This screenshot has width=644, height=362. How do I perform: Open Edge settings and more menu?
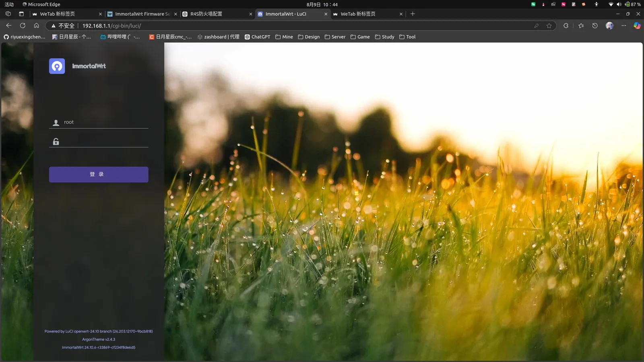(x=623, y=26)
